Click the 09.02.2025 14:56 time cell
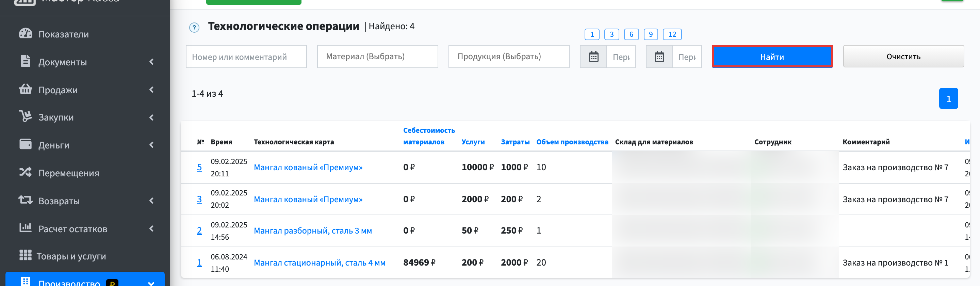 tap(229, 231)
